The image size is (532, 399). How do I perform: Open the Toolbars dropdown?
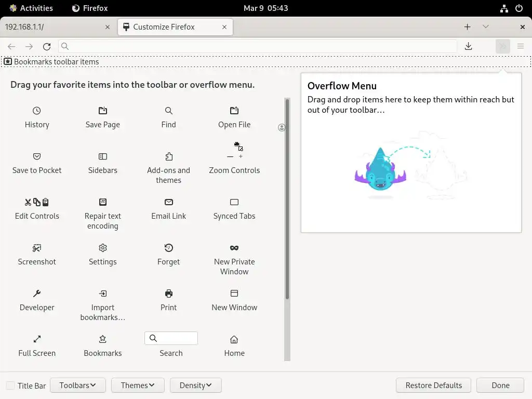tap(78, 385)
